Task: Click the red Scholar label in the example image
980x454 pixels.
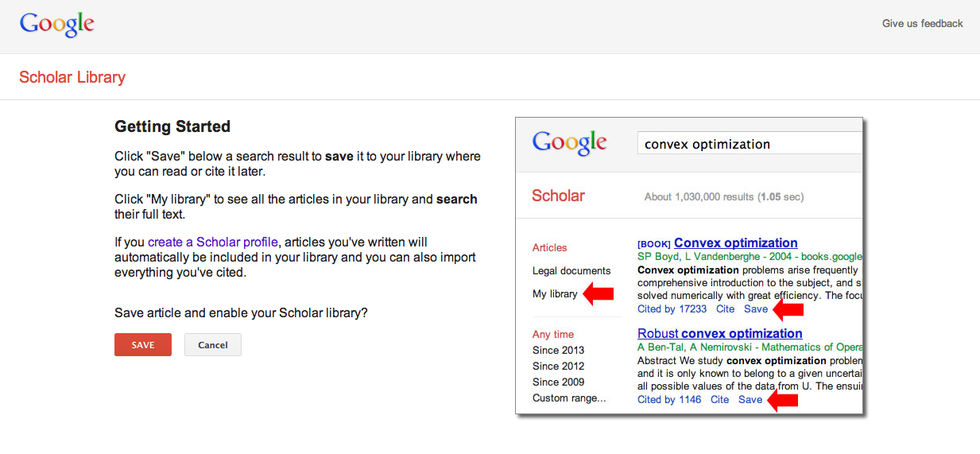Action: [558, 196]
